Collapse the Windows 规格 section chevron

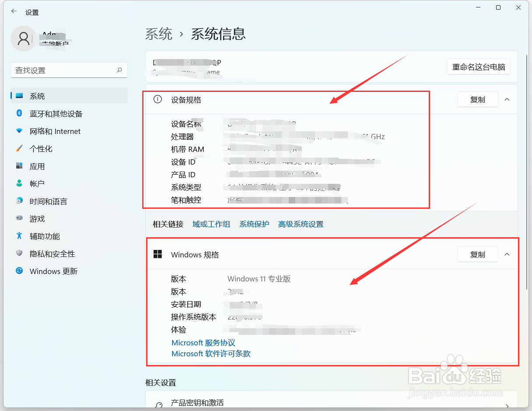click(x=507, y=254)
